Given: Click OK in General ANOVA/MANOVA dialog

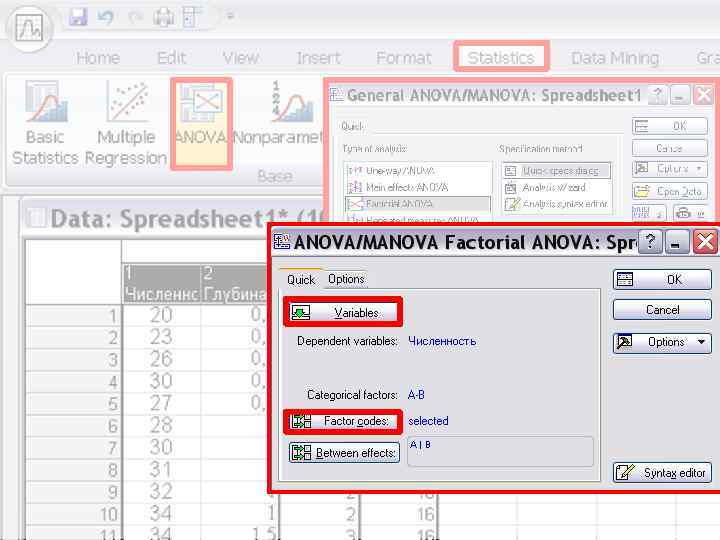Looking at the screenshot, I should [669, 126].
